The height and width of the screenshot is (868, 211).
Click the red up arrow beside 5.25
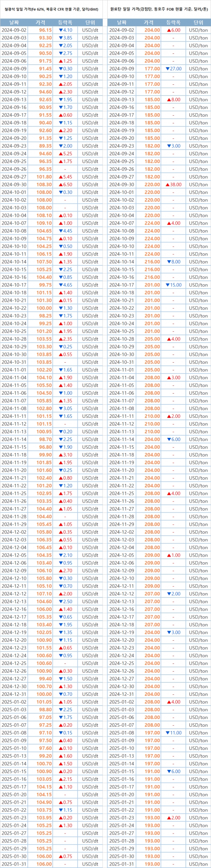60,154
